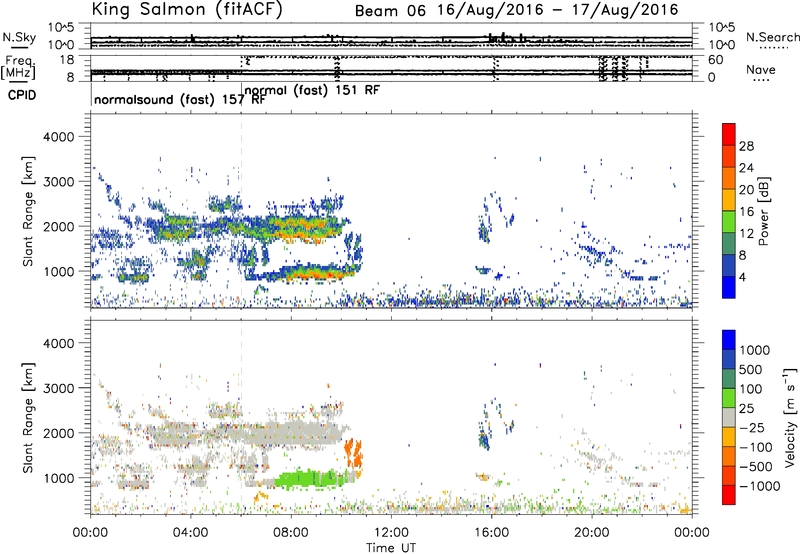Image resolution: width=800 pixels, height=554 pixels.
Task: Click the '28' power colorbar tick label
Action: tap(746, 146)
